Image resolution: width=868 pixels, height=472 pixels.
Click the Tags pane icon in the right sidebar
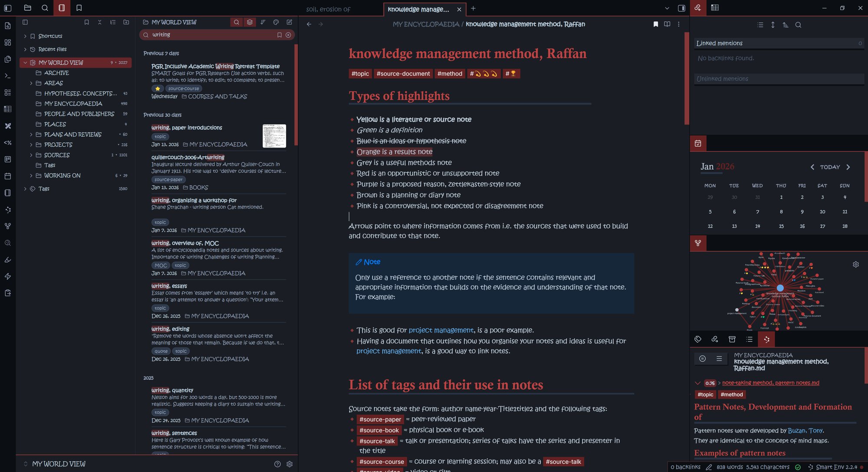click(x=698, y=339)
